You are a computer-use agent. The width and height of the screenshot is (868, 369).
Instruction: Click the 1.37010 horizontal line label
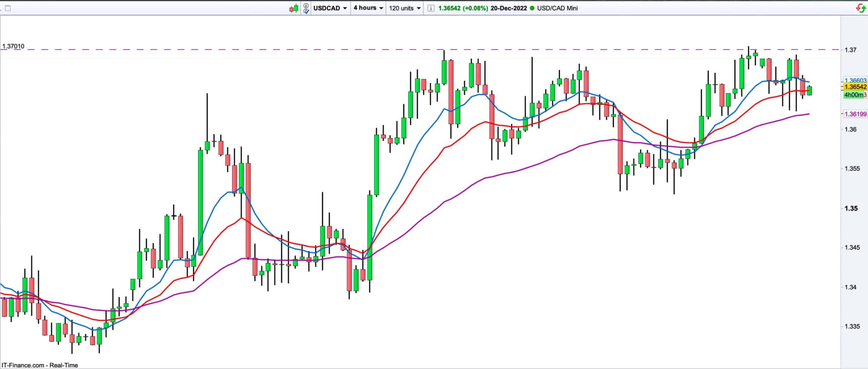[13, 46]
